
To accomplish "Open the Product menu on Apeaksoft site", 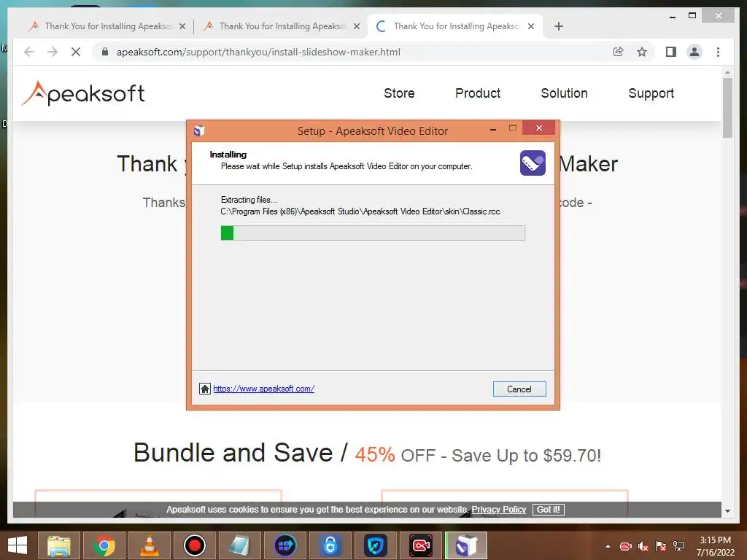I will pos(478,93).
